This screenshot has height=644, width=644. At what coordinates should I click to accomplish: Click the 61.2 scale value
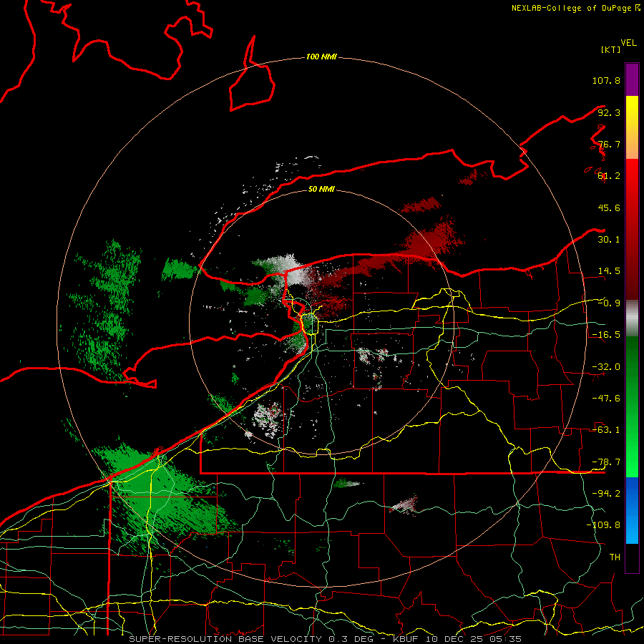click(609, 176)
